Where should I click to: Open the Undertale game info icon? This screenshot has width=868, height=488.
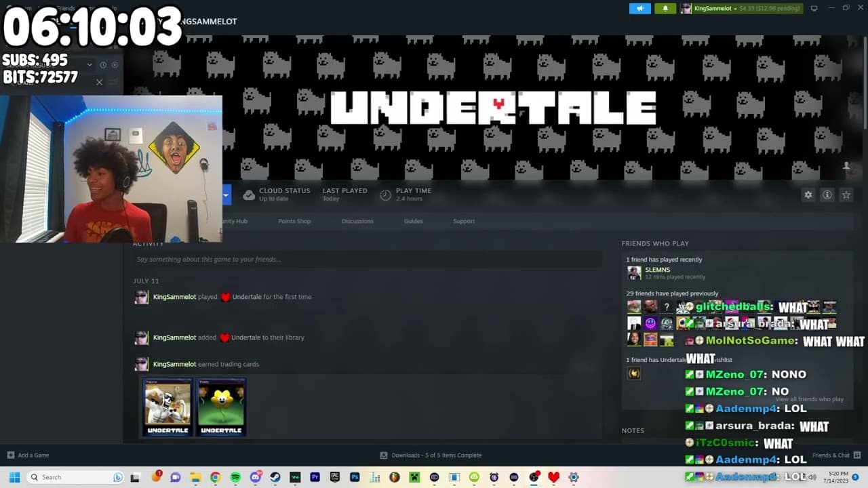coord(827,195)
